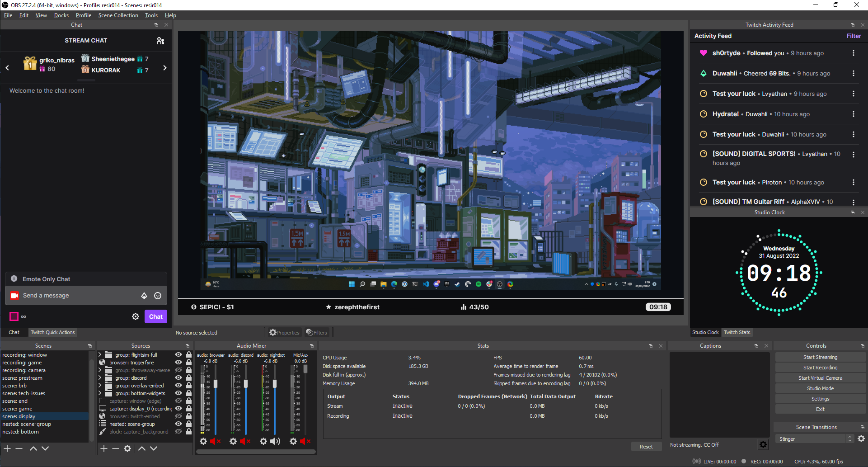Click the Bits cheer icon in chat
The image size is (868, 467).
click(x=144, y=296)
